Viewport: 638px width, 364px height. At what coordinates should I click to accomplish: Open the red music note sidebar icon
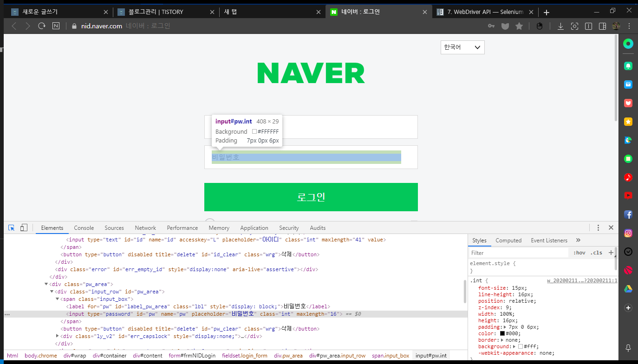point(628,177)
